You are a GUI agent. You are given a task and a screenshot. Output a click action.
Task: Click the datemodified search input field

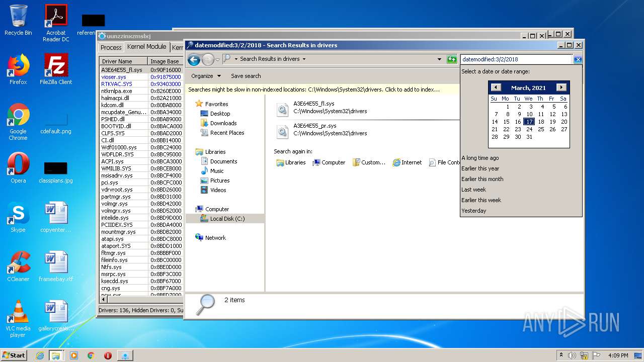[x=516, y=59]
